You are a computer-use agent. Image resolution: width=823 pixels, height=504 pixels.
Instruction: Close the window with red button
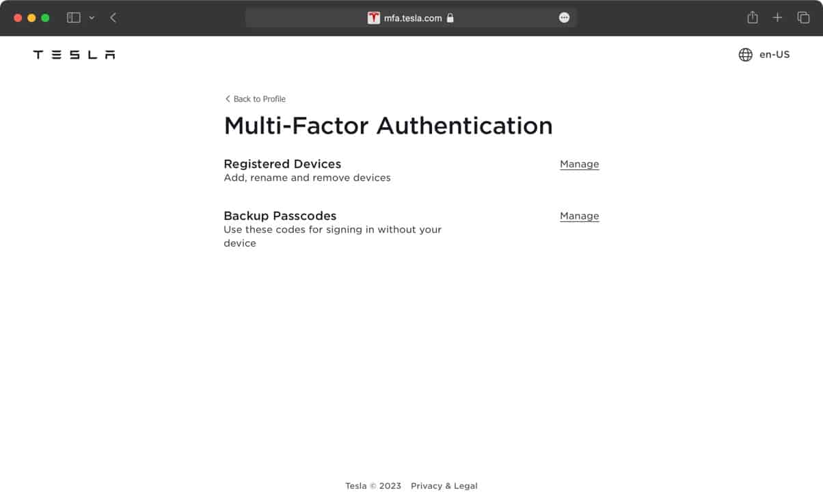coord(18,18)
